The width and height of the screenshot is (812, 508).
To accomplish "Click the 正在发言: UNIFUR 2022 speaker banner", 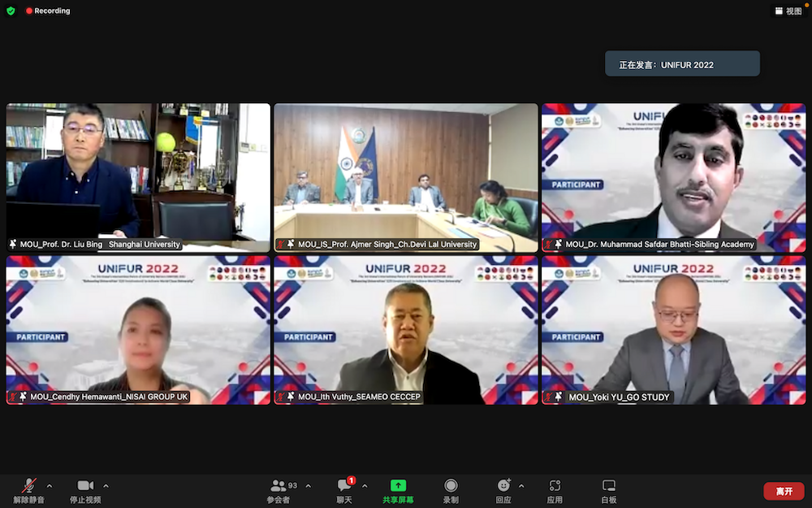I will tap(683, 63).
